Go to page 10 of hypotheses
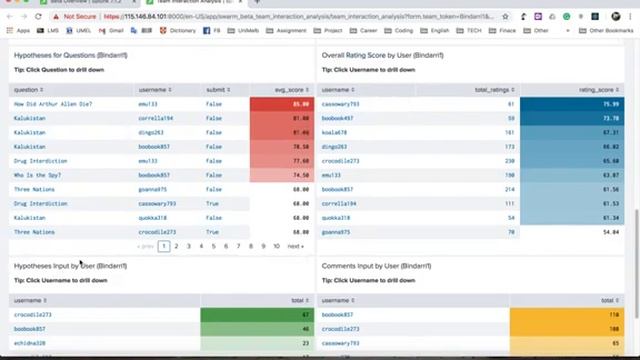Image resolution: width=640 pixels, height=360 pixels. (276, 247)
